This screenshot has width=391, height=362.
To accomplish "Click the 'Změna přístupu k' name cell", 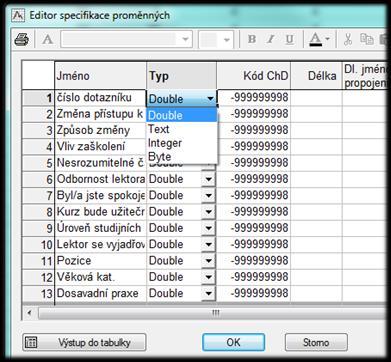I will point(101,114).
